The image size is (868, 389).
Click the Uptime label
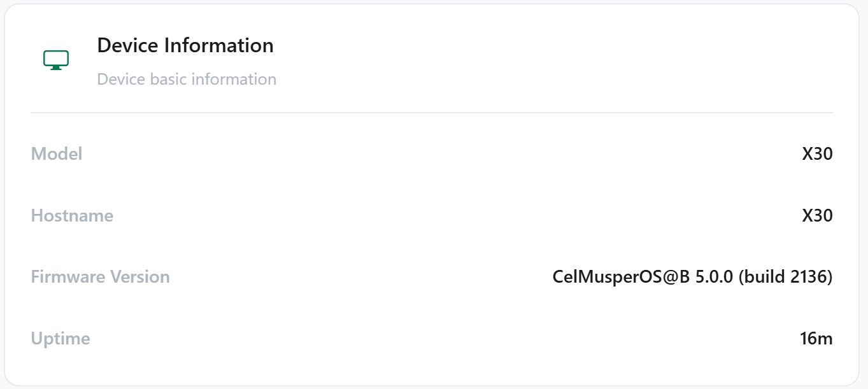(x=60, y=339)
